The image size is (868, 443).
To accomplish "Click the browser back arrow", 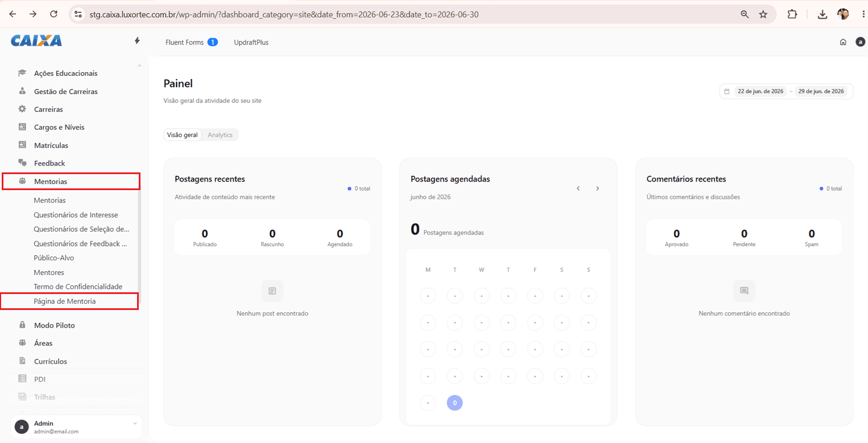I will [13, 14].
